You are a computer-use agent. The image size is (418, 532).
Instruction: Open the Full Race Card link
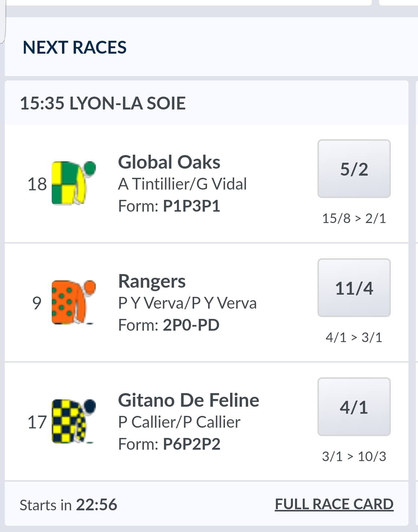pos(334,504)
